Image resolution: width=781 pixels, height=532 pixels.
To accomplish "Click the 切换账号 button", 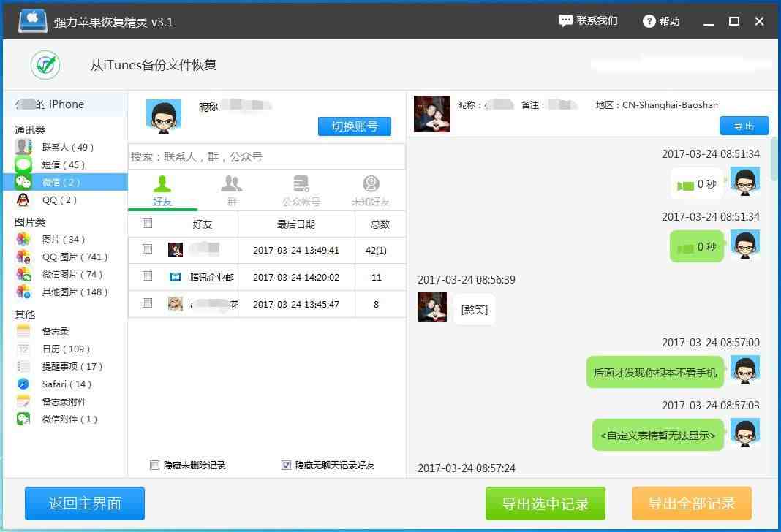I will tap(355, 126).
